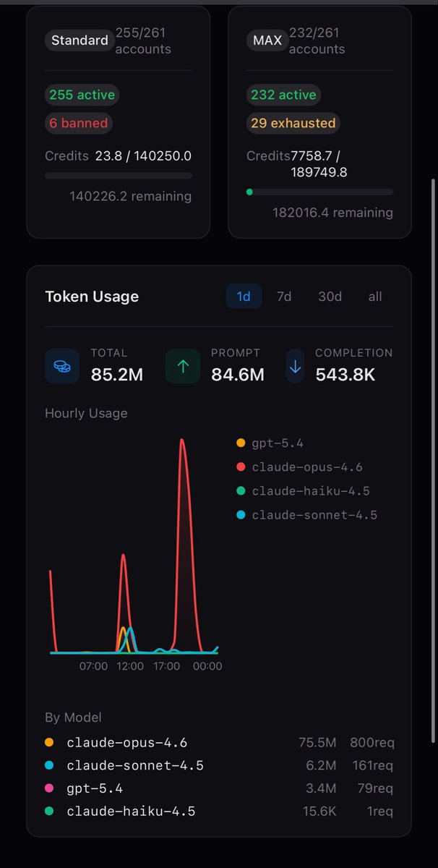Toggle claude-sonnet-4.5 in chart legend
Image resolution: width=438 pixels, height=868 pixels.
point(307,515)
